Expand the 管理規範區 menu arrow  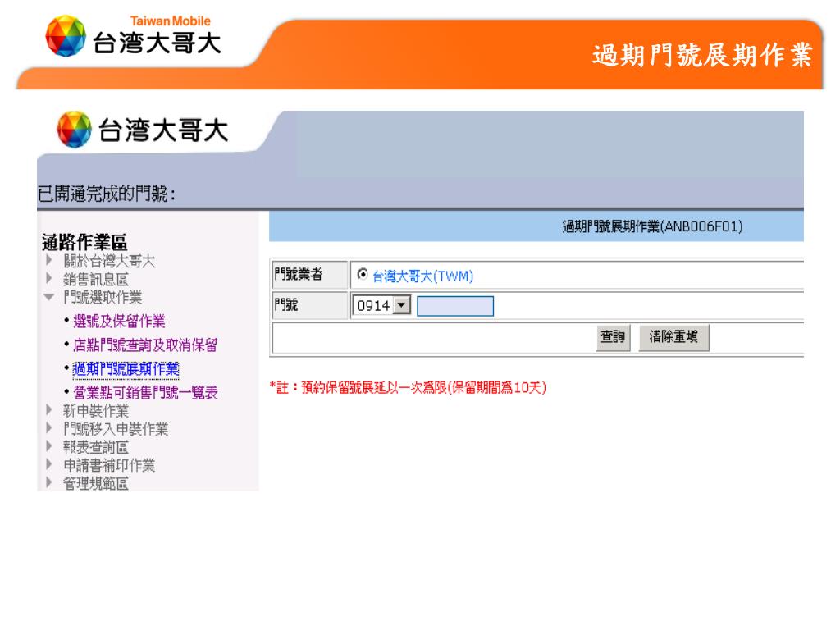[x=49, y=482]
